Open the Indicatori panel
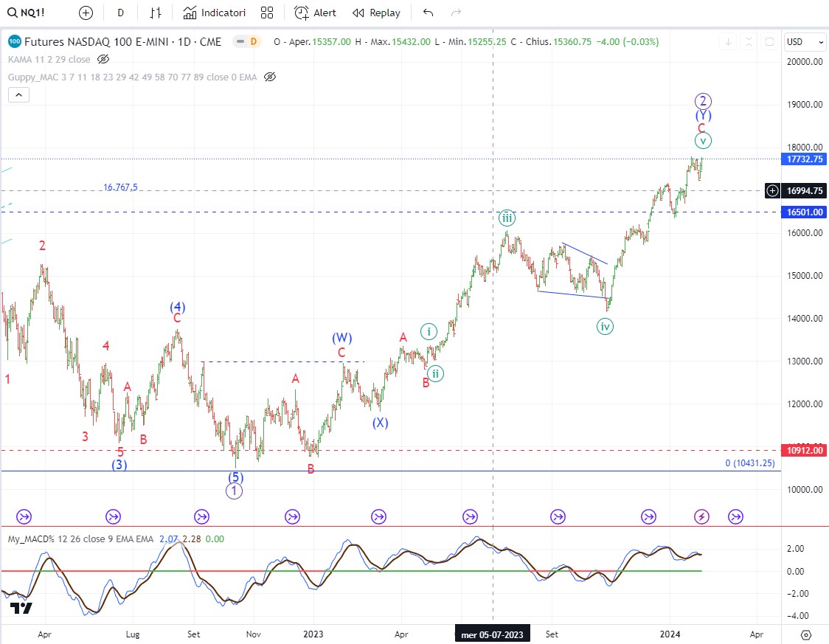829x644 pixels. [214, 13]
